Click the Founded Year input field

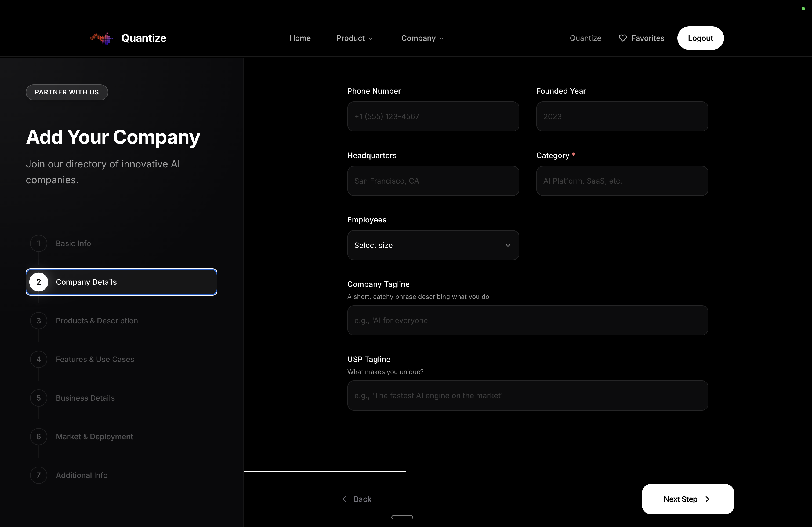pyautogui.click(x=622, y=116)
